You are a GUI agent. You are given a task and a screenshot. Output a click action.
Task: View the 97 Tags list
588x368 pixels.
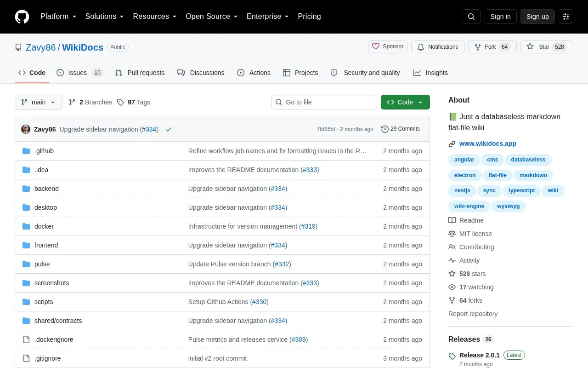tap(134, 102)
